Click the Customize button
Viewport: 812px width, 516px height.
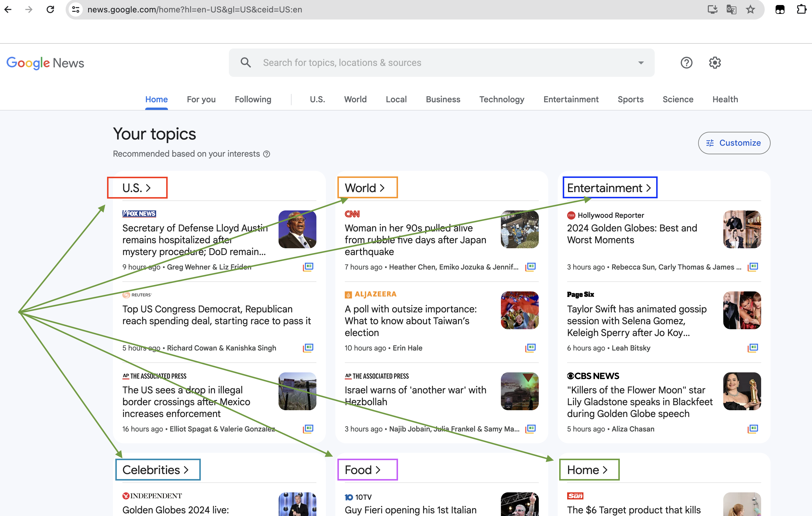(x=734, y=143)
